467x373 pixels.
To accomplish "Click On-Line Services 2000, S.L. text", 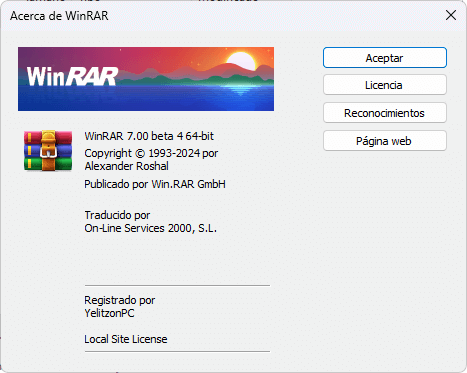I will (151, 228).
